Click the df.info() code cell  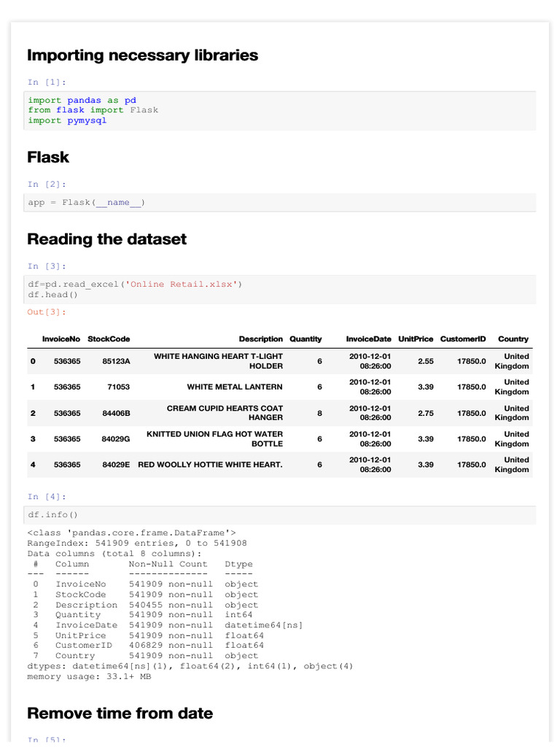pyautogui.click(x=280, y=515)
